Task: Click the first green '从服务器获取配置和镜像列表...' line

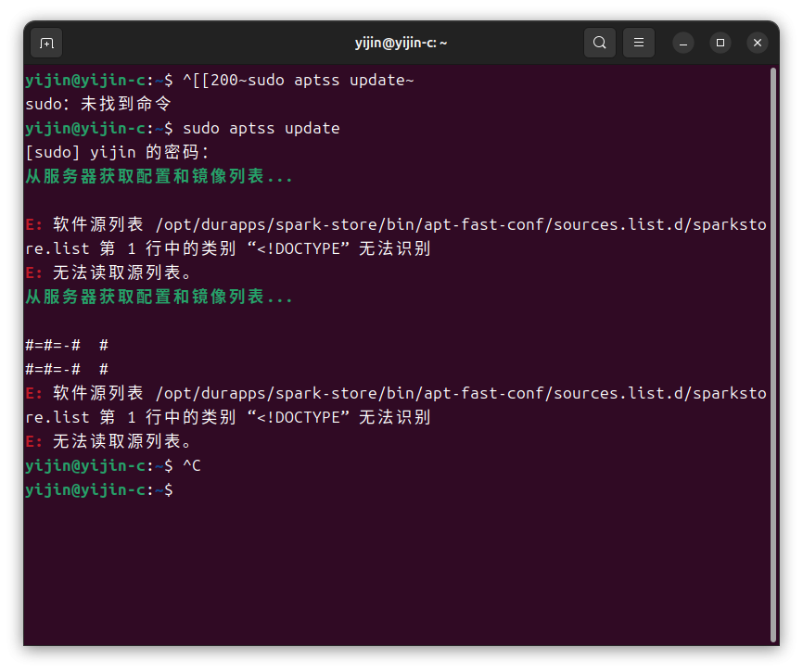Action: [x=159, y=176]
